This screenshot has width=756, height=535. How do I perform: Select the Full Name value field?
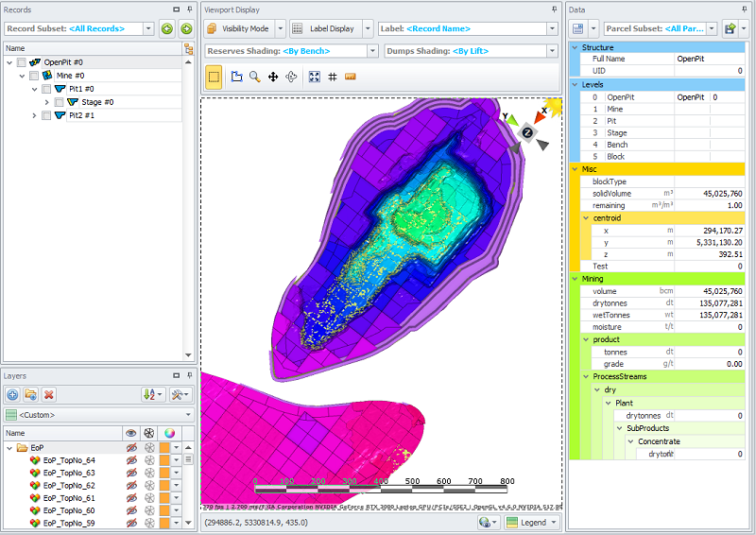709,59
